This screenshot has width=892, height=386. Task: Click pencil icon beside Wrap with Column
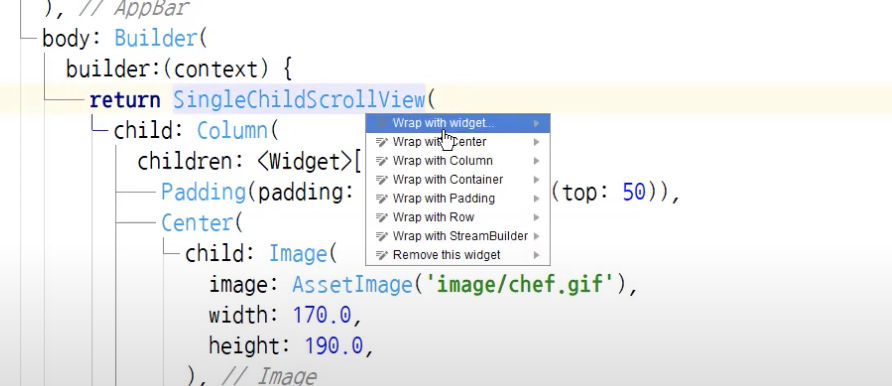click(382, 160)
